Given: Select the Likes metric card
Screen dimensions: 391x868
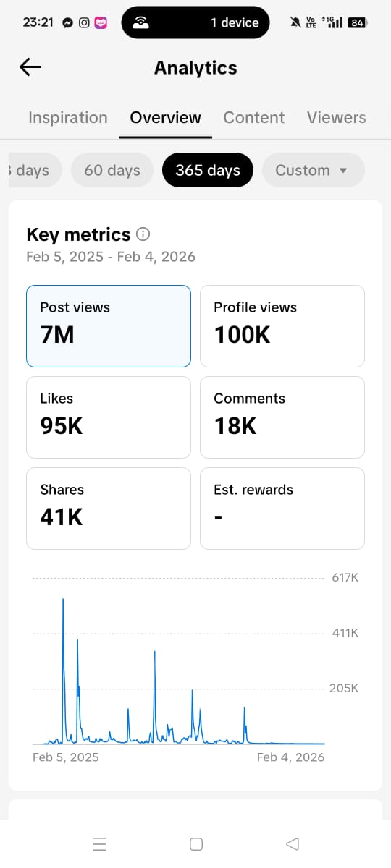Looking at the screenshot, I should pyautogui.click(x=109, y=417).
